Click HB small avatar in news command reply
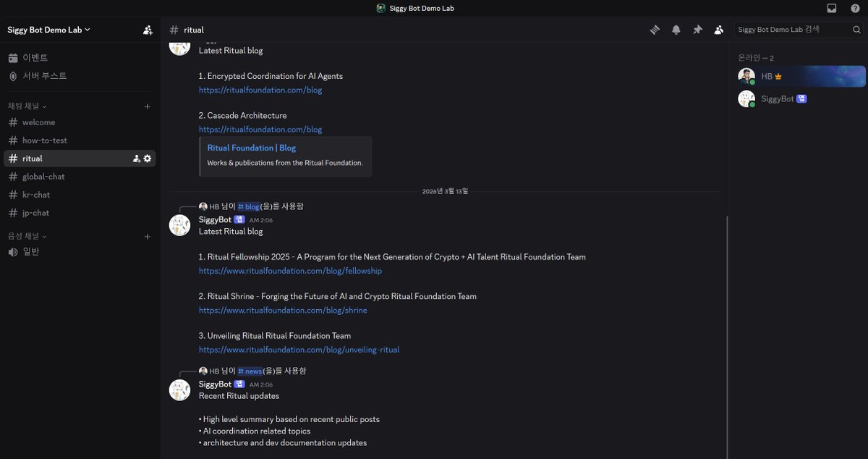868x459 pixels. click(x=203, y=371)
